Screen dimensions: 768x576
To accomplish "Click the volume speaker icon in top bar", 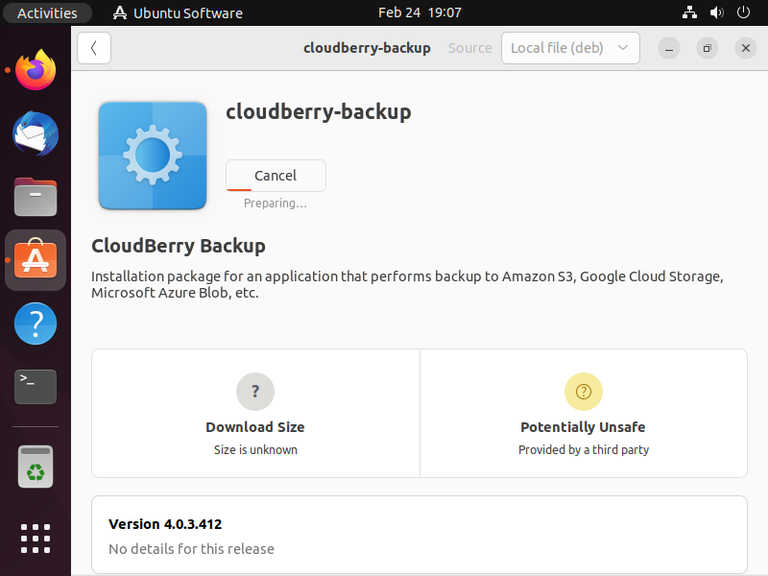I will point(716,13).
